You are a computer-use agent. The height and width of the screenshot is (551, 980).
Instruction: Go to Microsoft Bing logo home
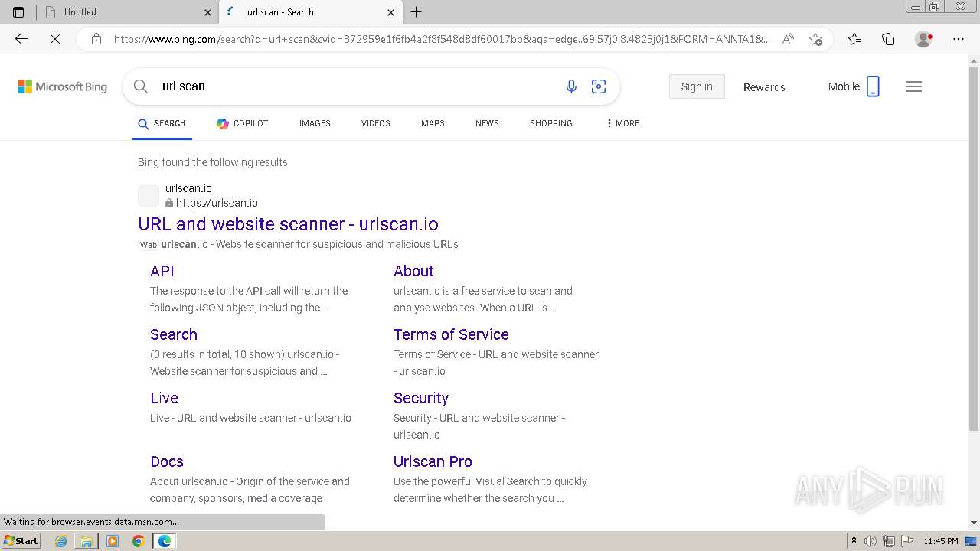click(x=63, y=86)
